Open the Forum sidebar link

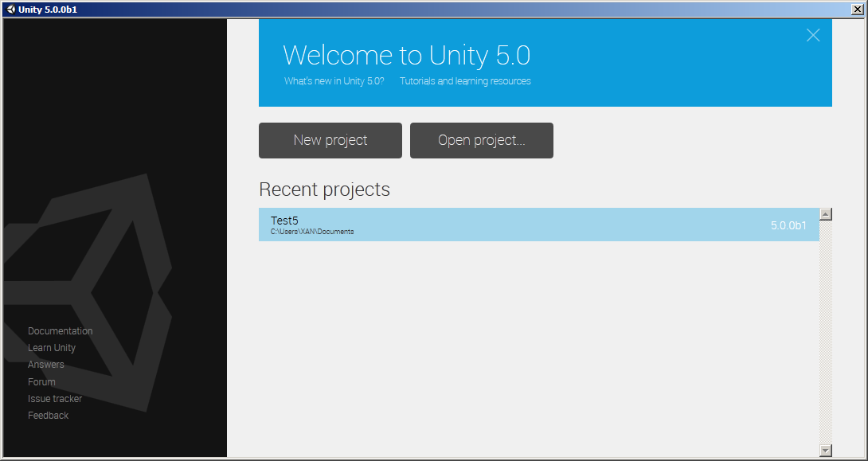(41, 381)
